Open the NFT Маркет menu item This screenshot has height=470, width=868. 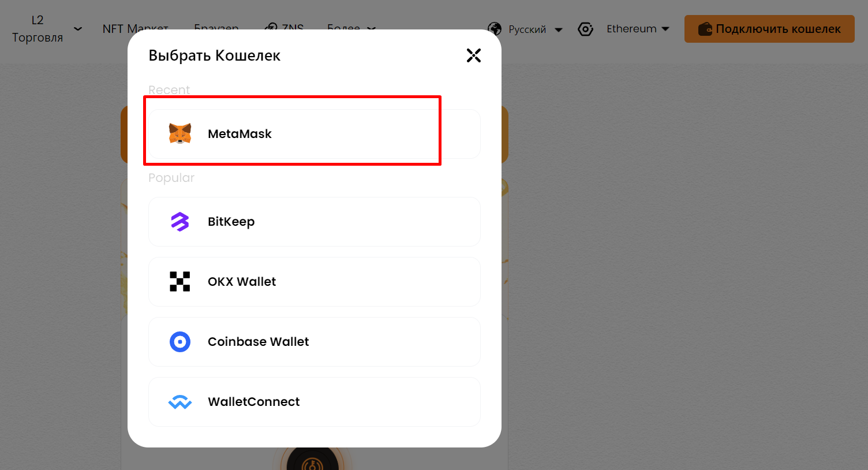[x=136, y=28]
